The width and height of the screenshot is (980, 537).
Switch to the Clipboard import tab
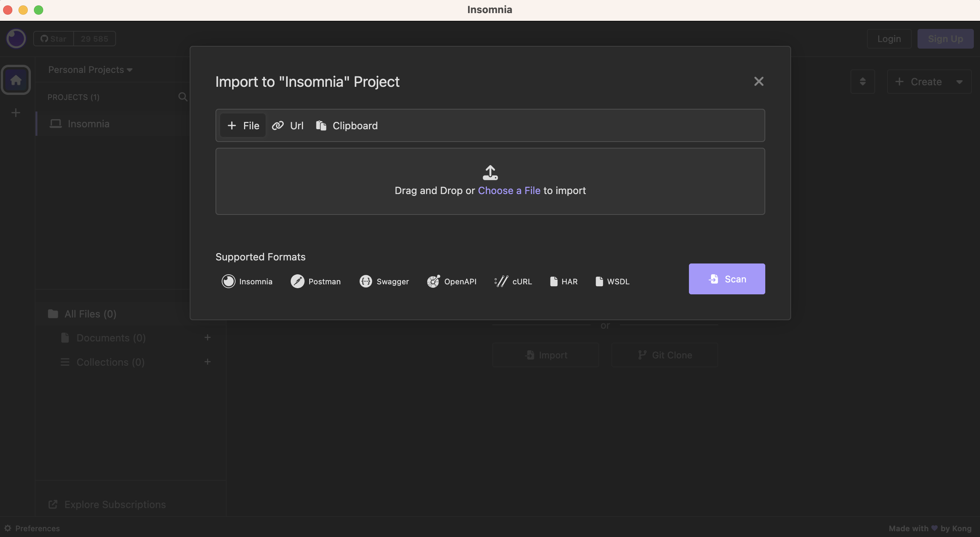point(347,126)
